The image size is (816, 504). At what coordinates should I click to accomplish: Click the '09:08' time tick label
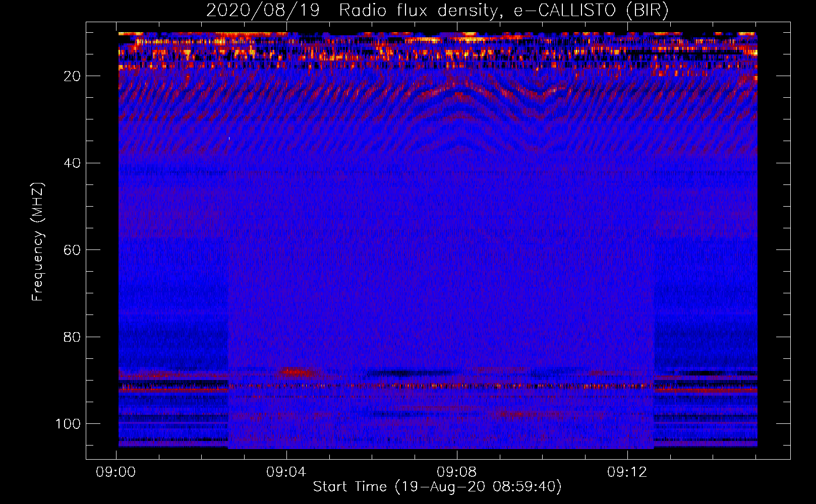tap(457, 472)
